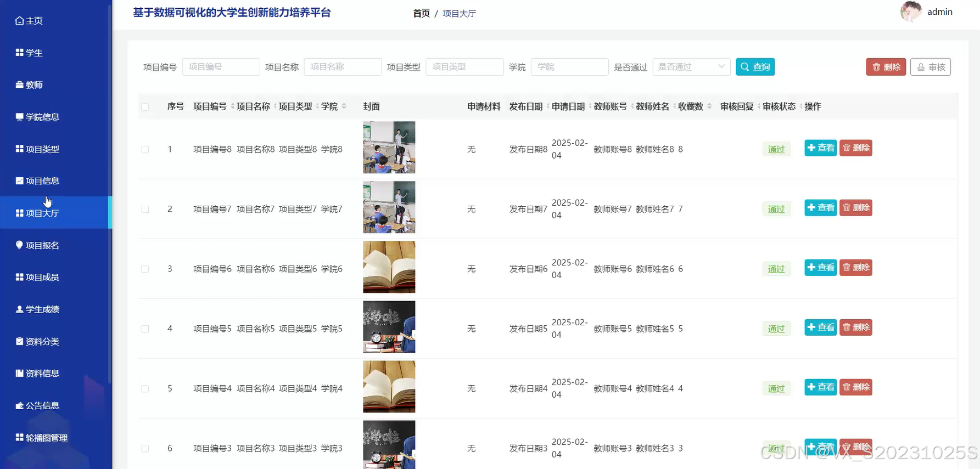This screenshot has width=980, height=469.
Task: Sort by the 教师账号 column arrows
Action: (x=632, y=106)
